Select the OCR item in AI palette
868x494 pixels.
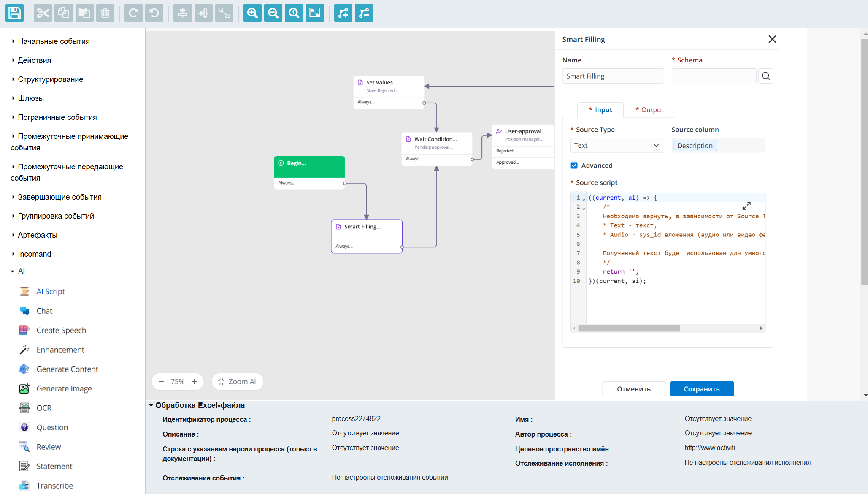(44, 408)
